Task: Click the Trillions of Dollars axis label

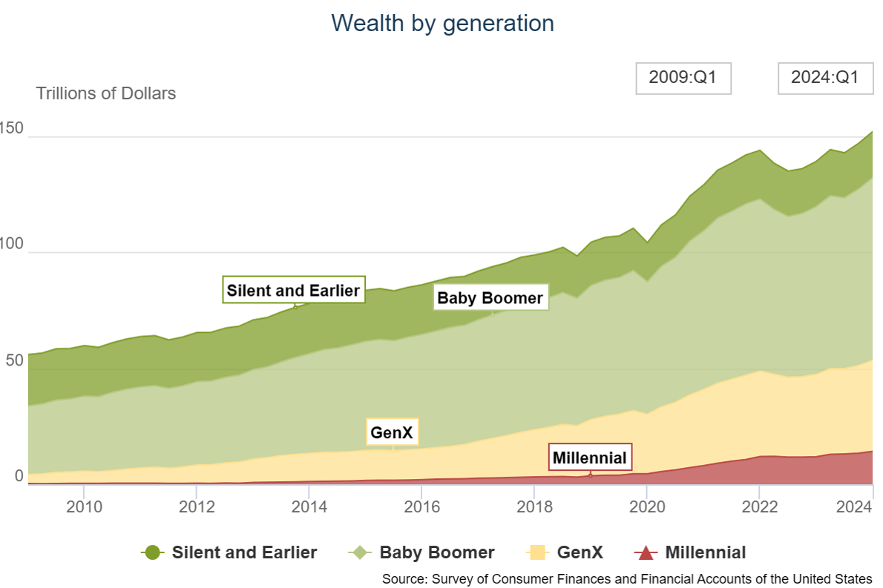Action: click(106, 93)
